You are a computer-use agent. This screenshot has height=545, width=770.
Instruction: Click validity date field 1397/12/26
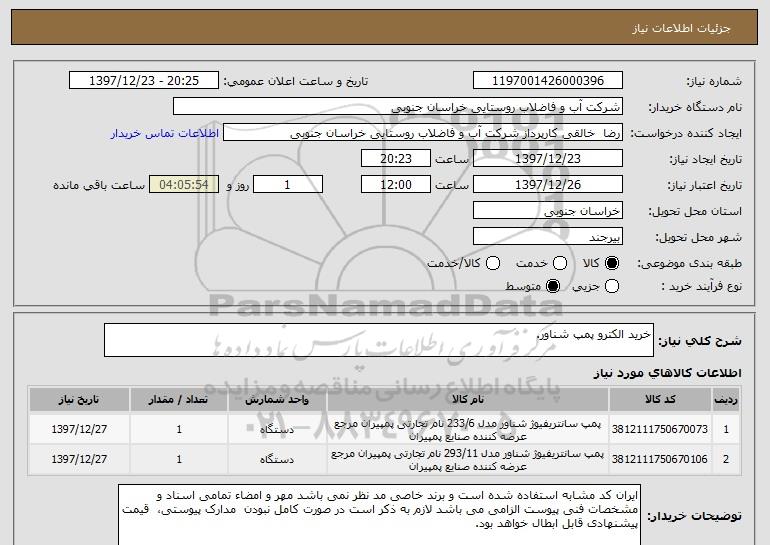tap(548, 185)
